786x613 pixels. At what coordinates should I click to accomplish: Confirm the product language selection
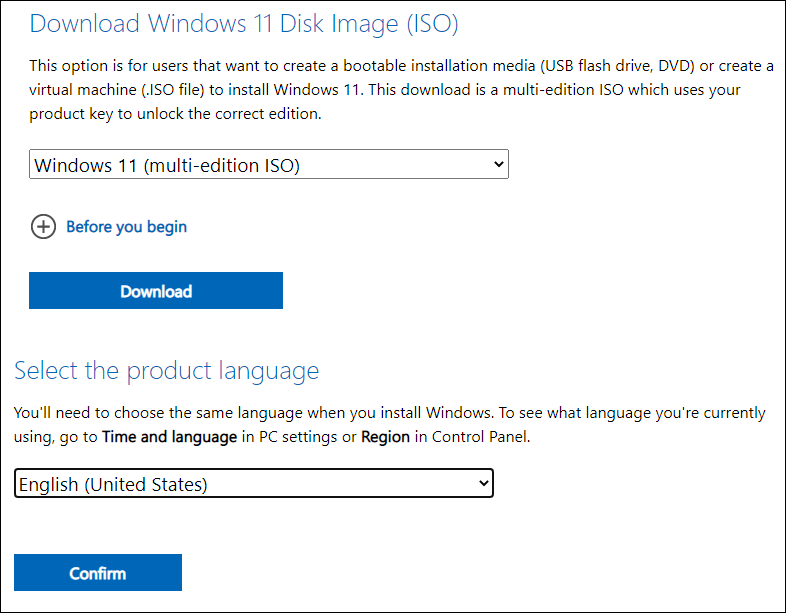98,573
